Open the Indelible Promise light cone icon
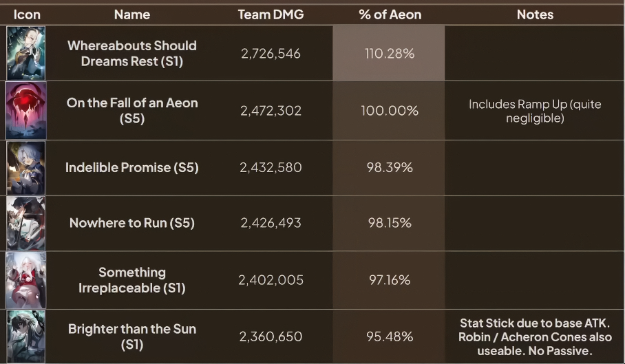 [x=26, y=168]
